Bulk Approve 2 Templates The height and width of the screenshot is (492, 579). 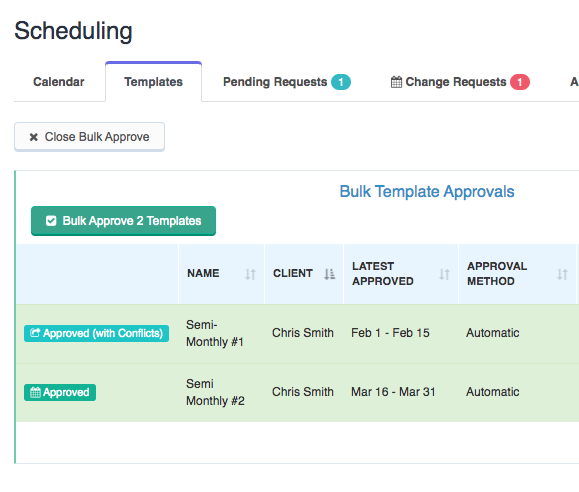point(123,221)
